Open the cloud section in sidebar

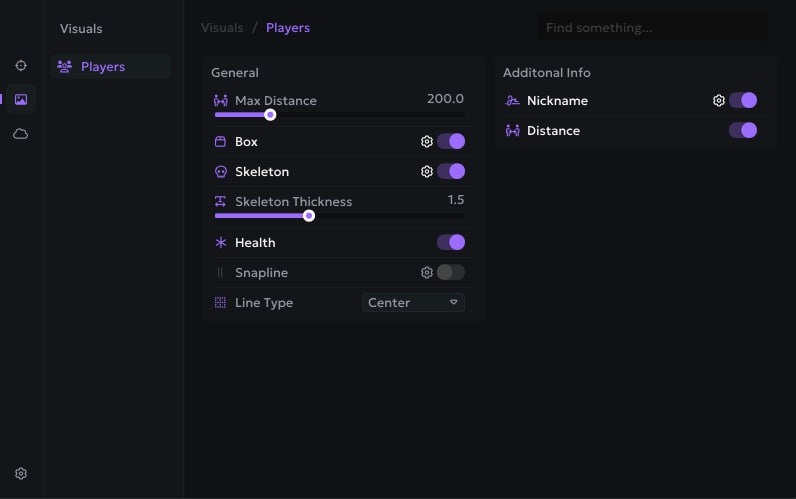[21, 133]
